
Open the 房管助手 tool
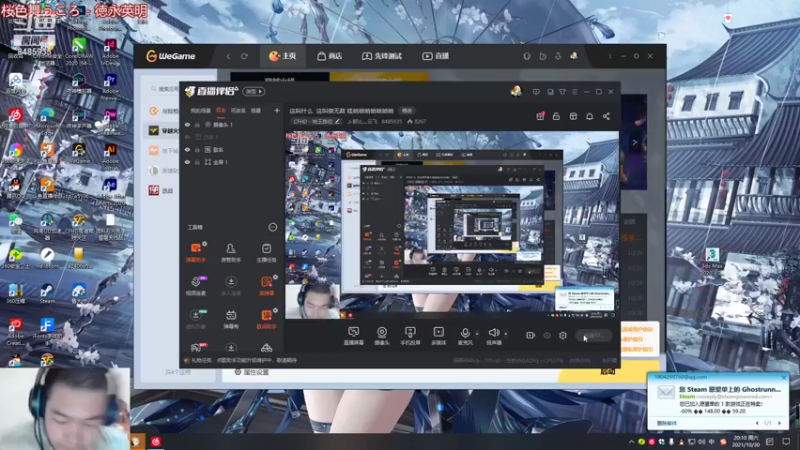click(x=231, y=253)
